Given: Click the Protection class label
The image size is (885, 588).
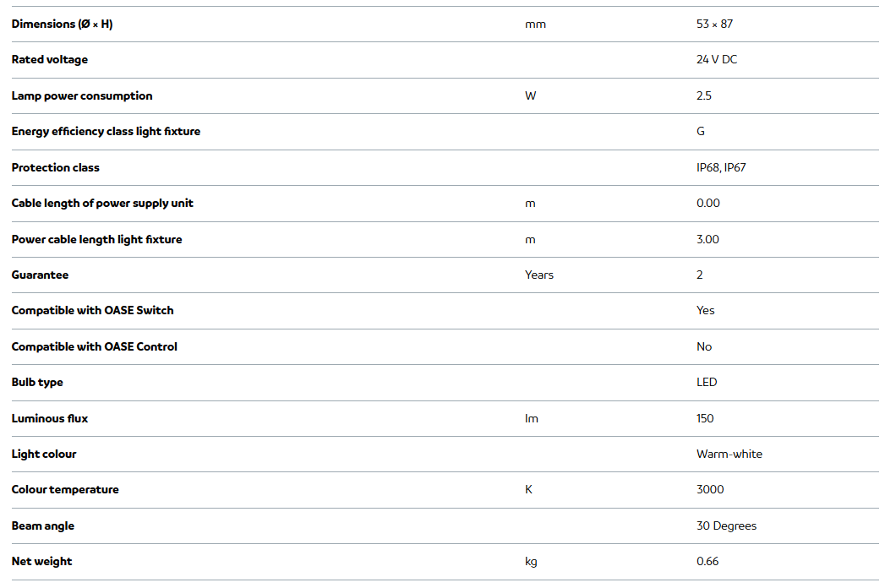Looking at the screenshot, I should [x=55, y=167].
